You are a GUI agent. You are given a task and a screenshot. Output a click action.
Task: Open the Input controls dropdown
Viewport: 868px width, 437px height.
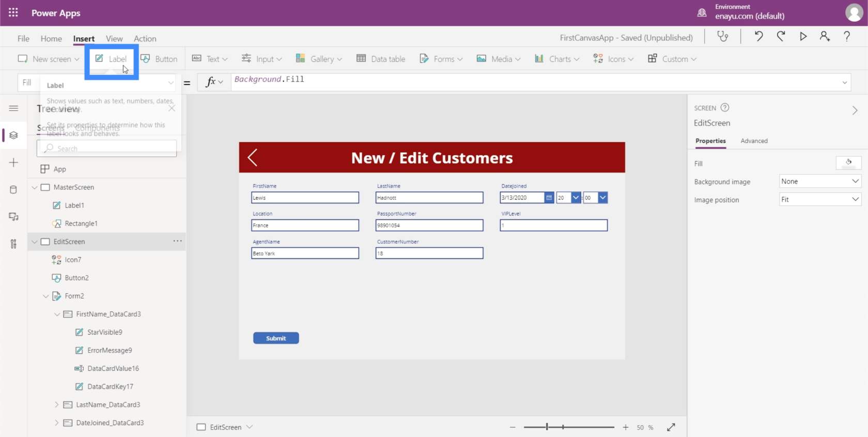[262, 59]
